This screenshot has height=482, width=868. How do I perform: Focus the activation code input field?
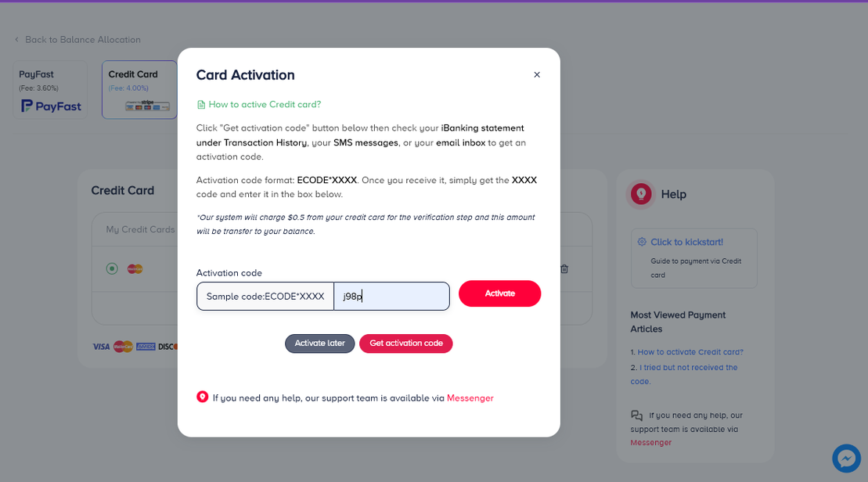tap(391, 297)
